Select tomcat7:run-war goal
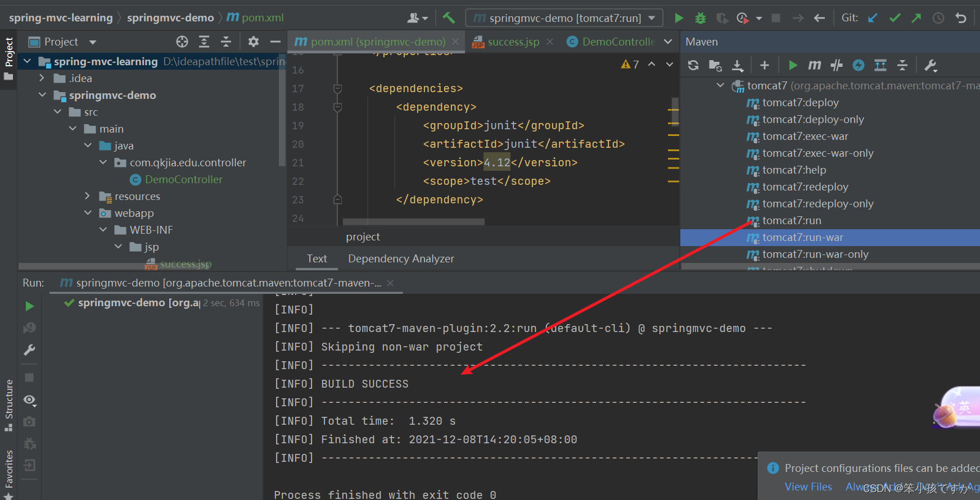980x500 pixels. coord(830,237)
